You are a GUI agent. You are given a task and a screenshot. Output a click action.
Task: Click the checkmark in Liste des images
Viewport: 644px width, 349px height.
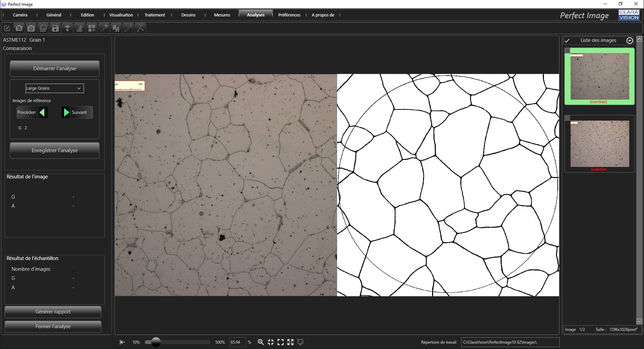(567, 40)
